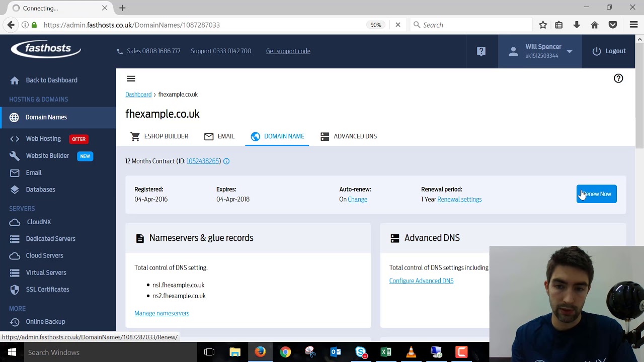Open the Windows Start button
The height and width of the screenshot is (362, 644).
[12, 352]
